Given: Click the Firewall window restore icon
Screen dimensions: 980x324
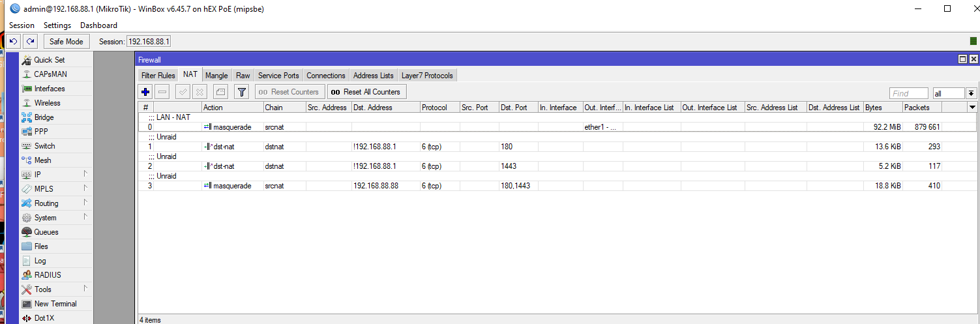Looking at the screenshot, I should (962, 59).
